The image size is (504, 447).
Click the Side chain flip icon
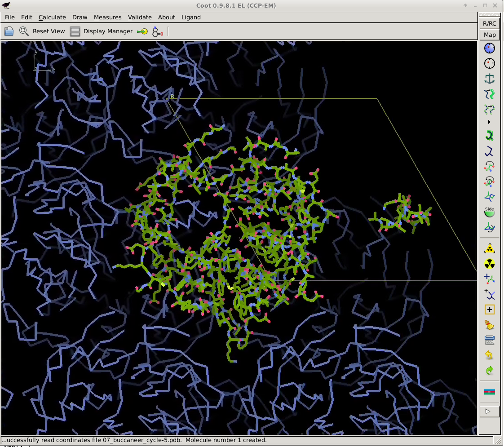click(x=489, y=212)
